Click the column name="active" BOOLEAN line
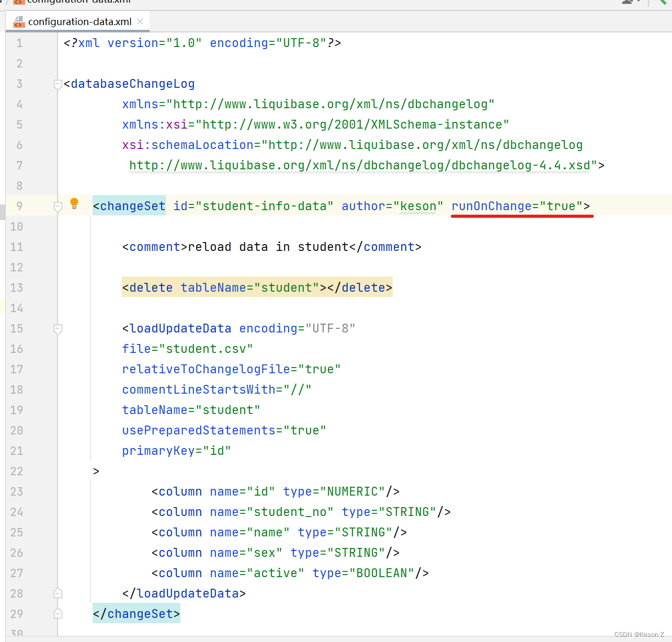Screen dimensions: 672x642 point(290,573)
